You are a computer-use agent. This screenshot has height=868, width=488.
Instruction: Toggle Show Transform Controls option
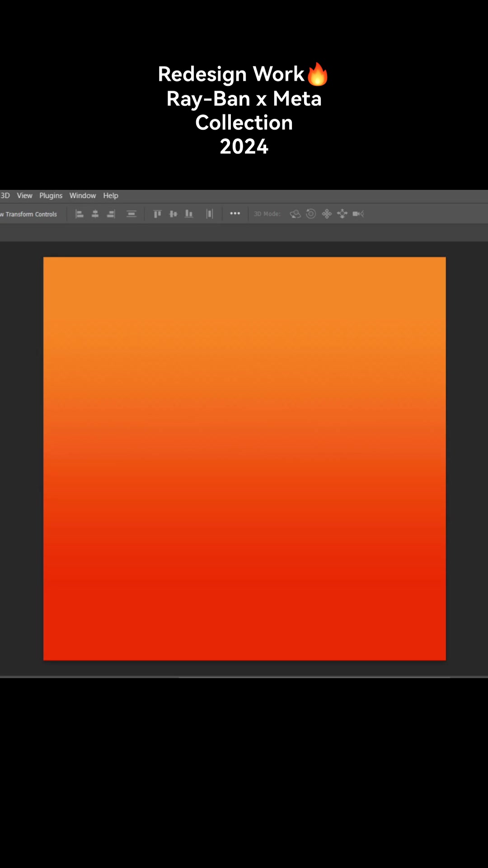click(29, 214)
